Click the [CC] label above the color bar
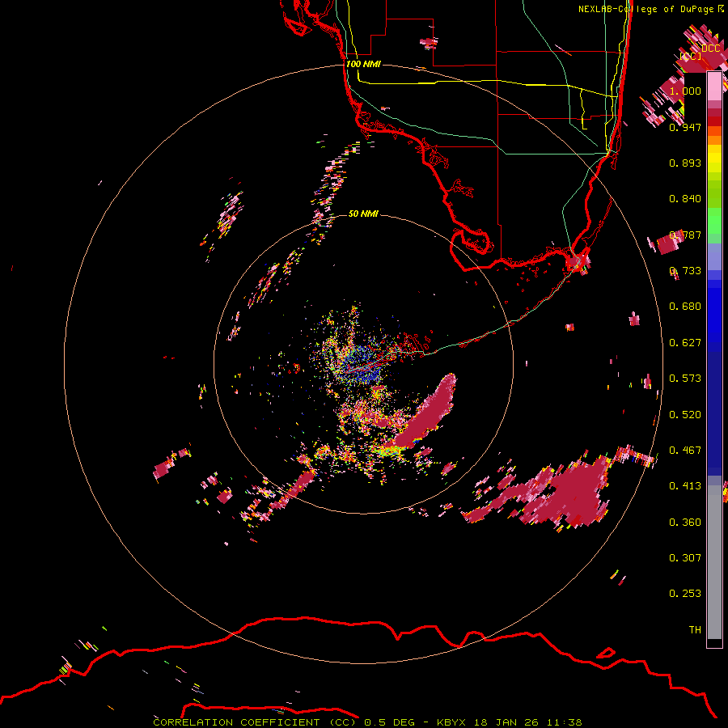The image size is (728, 728). pyautogui.click(x=691, y=56)
